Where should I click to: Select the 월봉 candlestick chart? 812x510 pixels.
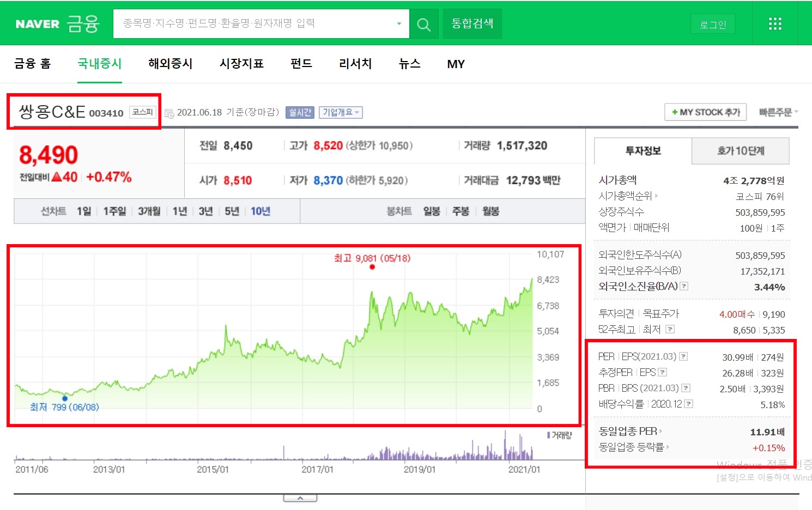pyautogui.click(x=490, y=211)
